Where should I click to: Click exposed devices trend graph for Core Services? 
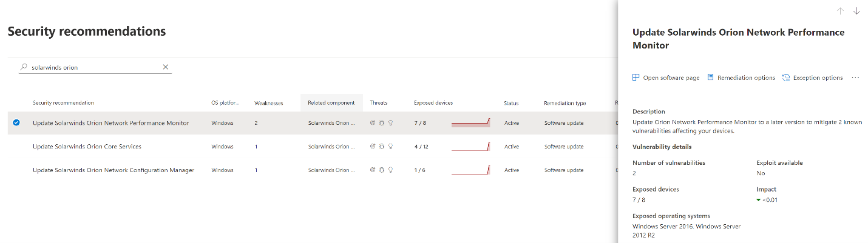(x=470, y=147)
